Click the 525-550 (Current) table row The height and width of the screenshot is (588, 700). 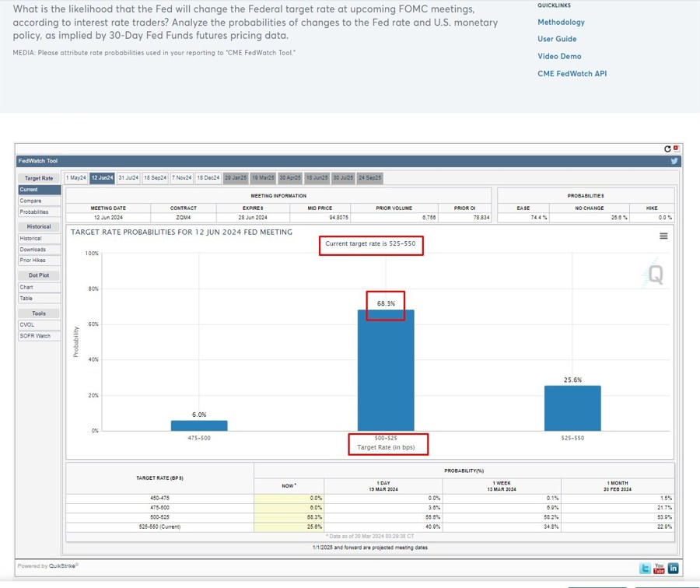[369, 527]
